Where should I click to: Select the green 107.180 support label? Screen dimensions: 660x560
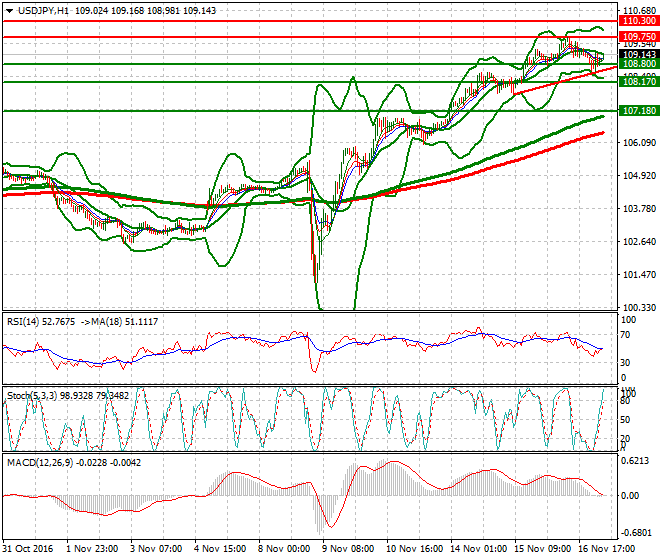638,111
